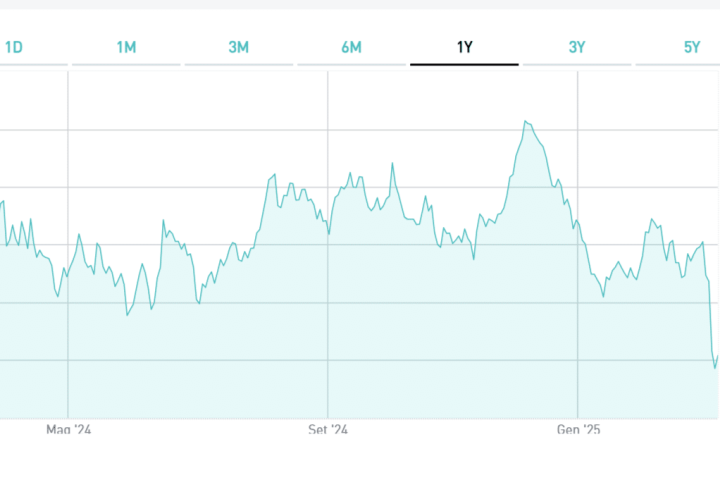Show the 6M price history
The height and width of the screenshot is (480, 720).
351,47
